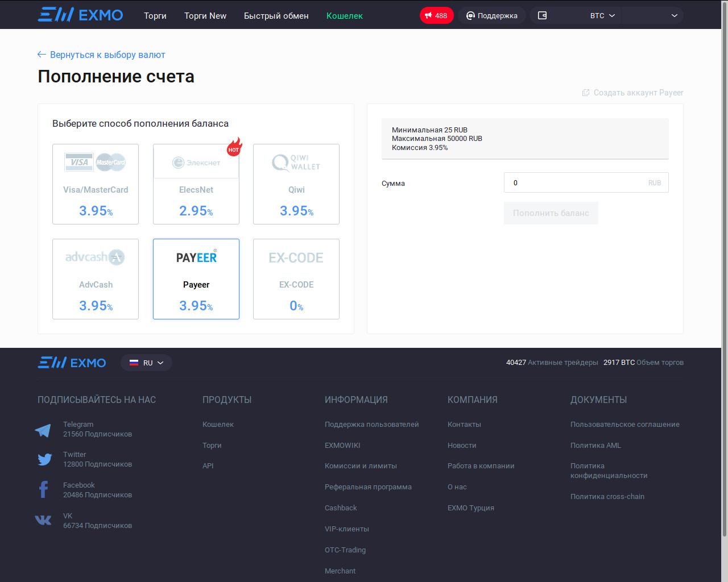
Task: Open the Cashback footer link
Action: click(x=341, y=508)
